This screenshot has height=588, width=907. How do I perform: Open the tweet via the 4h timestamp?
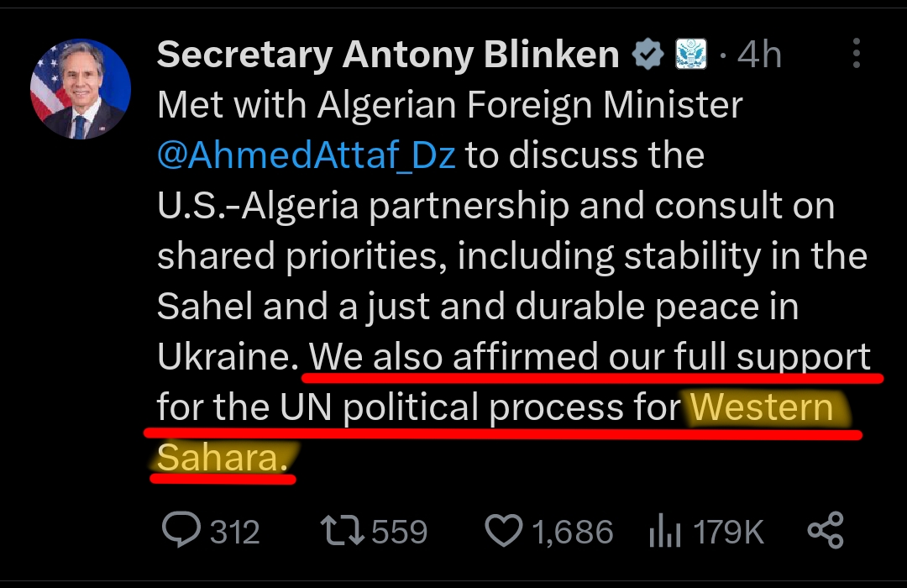click(759, 55)
